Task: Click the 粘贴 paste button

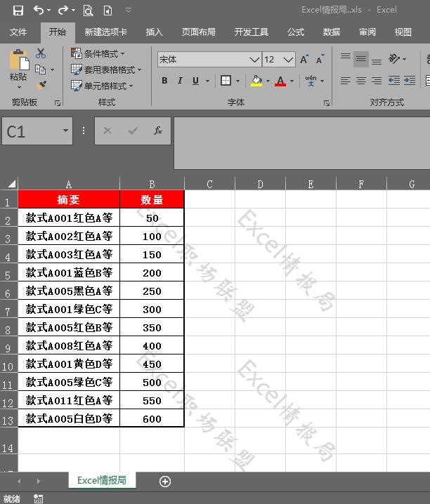Action: pyautogui.click(x=18, y=69)
